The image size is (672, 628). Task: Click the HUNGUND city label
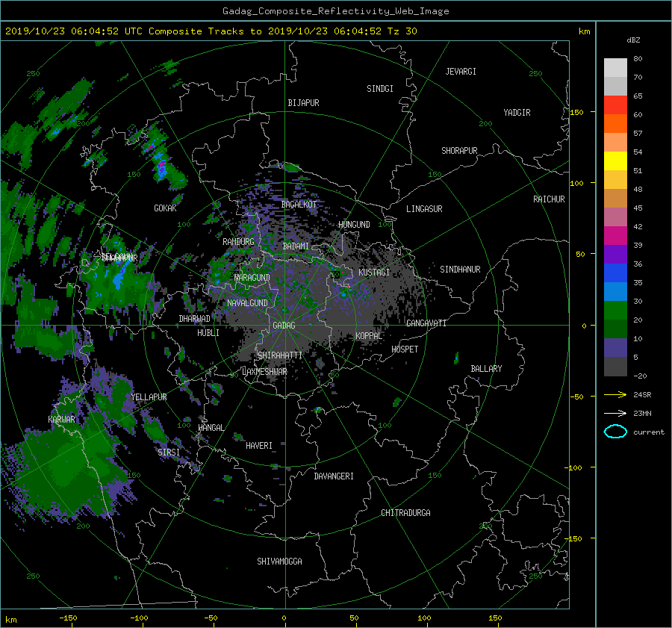tap(354, 225)
